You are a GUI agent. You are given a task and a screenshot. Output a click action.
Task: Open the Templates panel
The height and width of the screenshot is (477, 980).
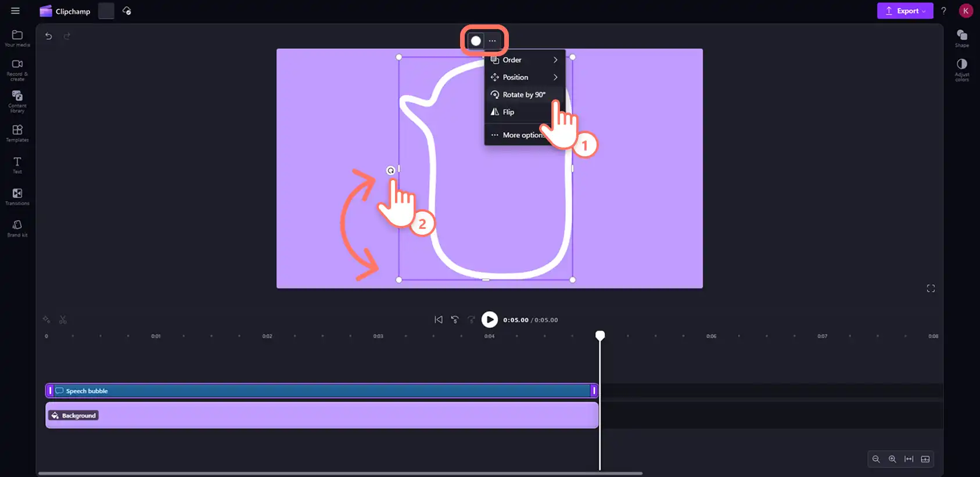coord(17,134)
